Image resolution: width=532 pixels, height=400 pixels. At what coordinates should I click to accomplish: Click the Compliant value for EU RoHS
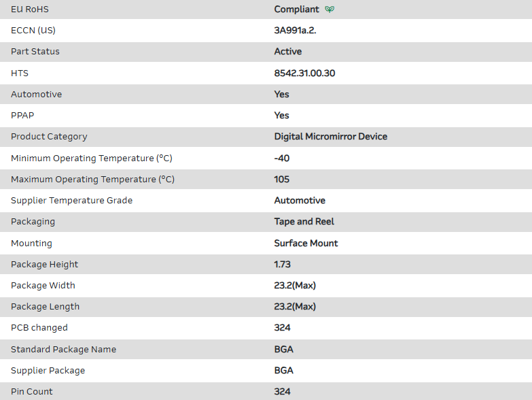pos(296,10)
